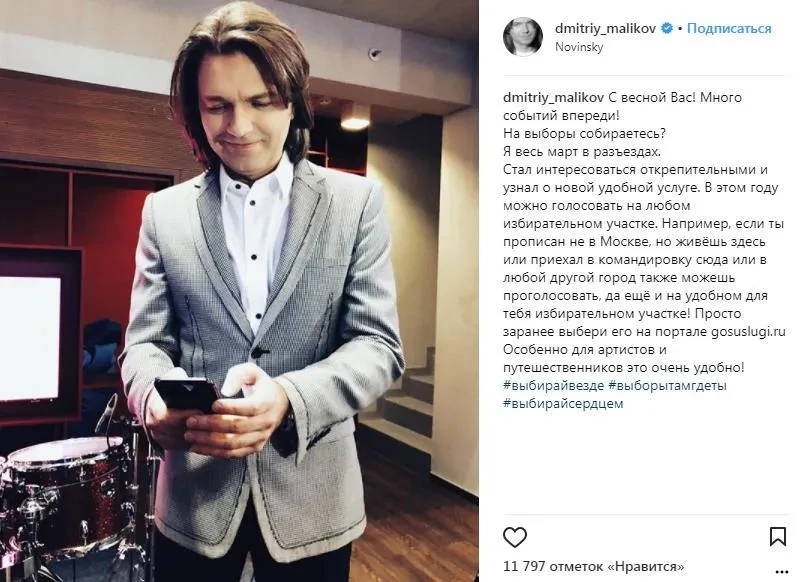802x582 pixels.
Task: Click the gosuslugi.ru text in the caption
Action: click(748, 331)
